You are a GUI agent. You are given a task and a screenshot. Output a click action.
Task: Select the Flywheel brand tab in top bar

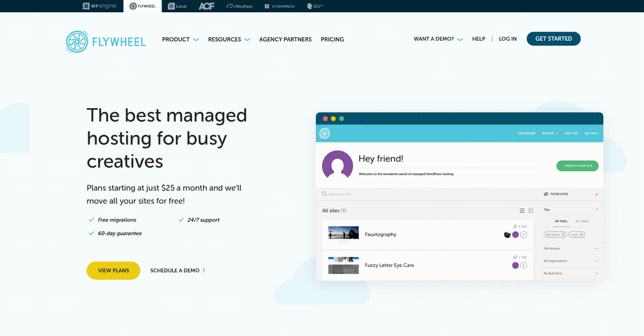pyautogui.click(x=142, y=6)
